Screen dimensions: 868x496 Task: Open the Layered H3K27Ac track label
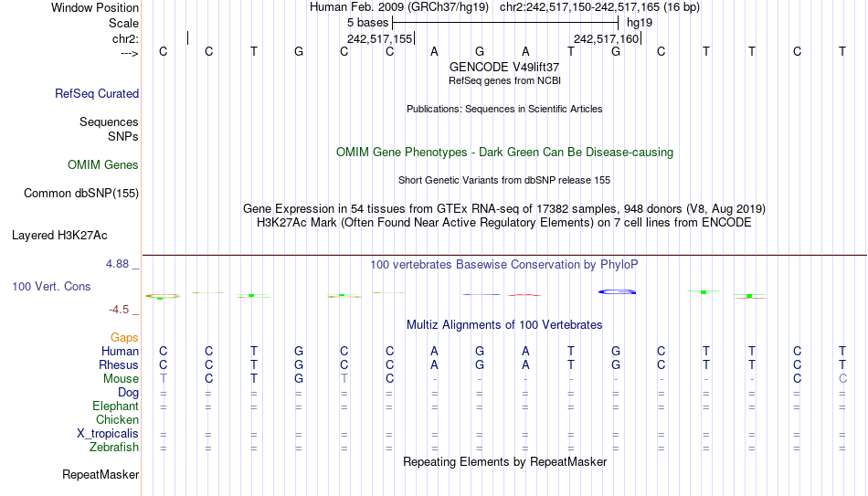59,236
